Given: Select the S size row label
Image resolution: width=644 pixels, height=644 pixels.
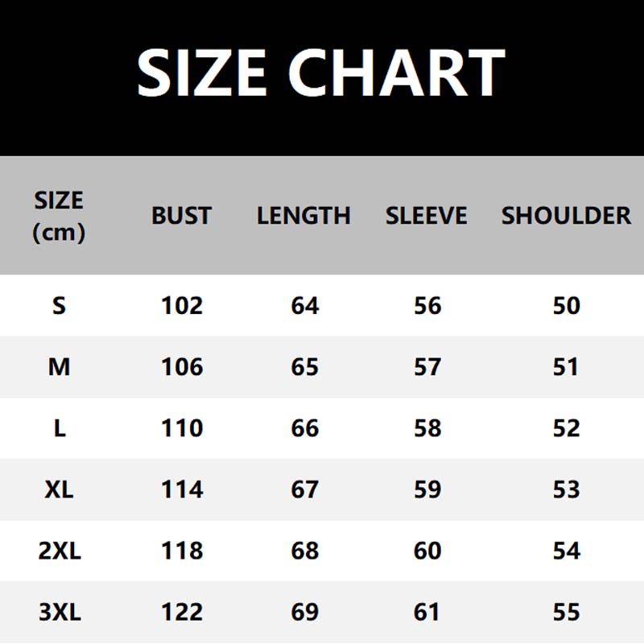Looking at the screenshot, I should [x=59, y=306].
